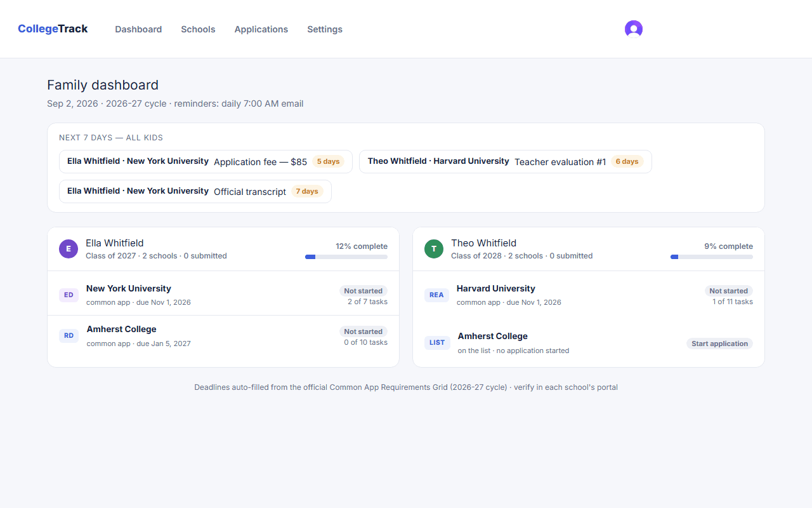812x508 pixels.
Task: Go to the CollegeTrack home logo
Action: [53, 29]
